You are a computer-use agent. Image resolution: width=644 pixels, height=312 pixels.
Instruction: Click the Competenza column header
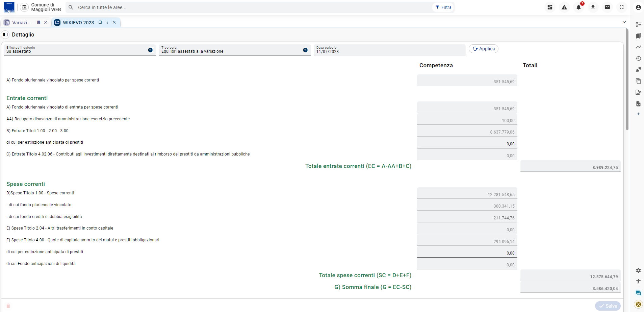436,65
